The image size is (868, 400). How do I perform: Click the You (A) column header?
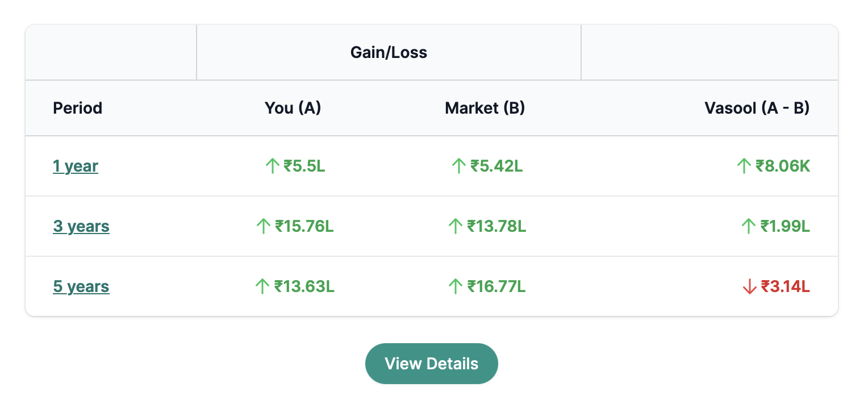click(x=293, y=108)
